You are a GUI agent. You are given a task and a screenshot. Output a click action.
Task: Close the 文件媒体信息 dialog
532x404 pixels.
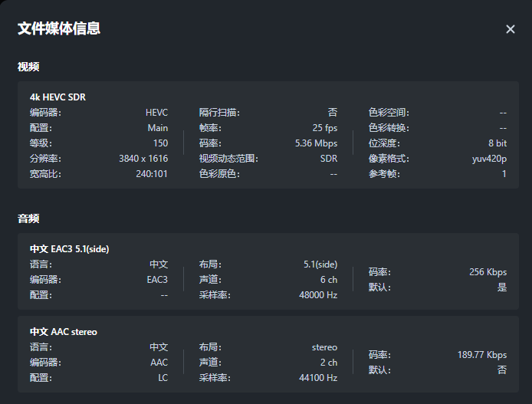coord(511,29)
